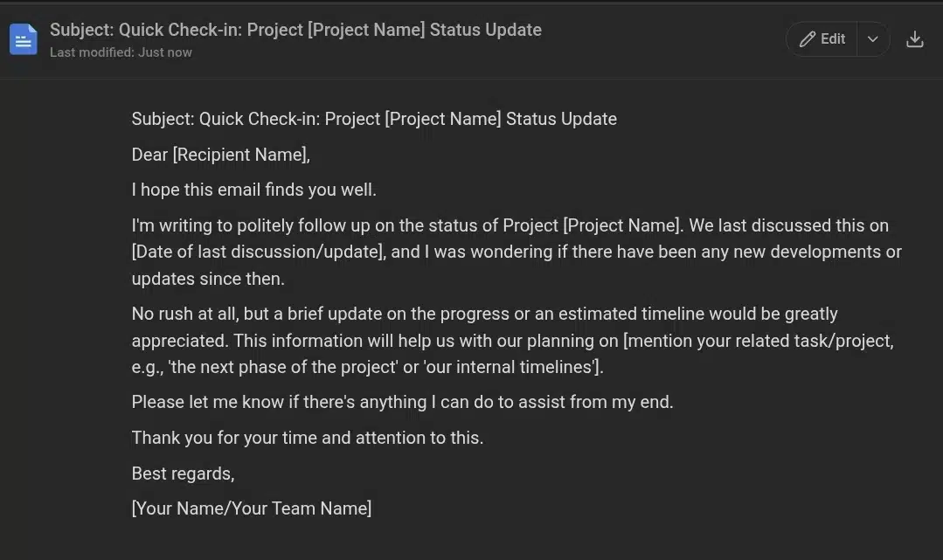Click the 'Dear [Recipient Name],' line
The image size is (943, 560).
click(x=221, y=155)
